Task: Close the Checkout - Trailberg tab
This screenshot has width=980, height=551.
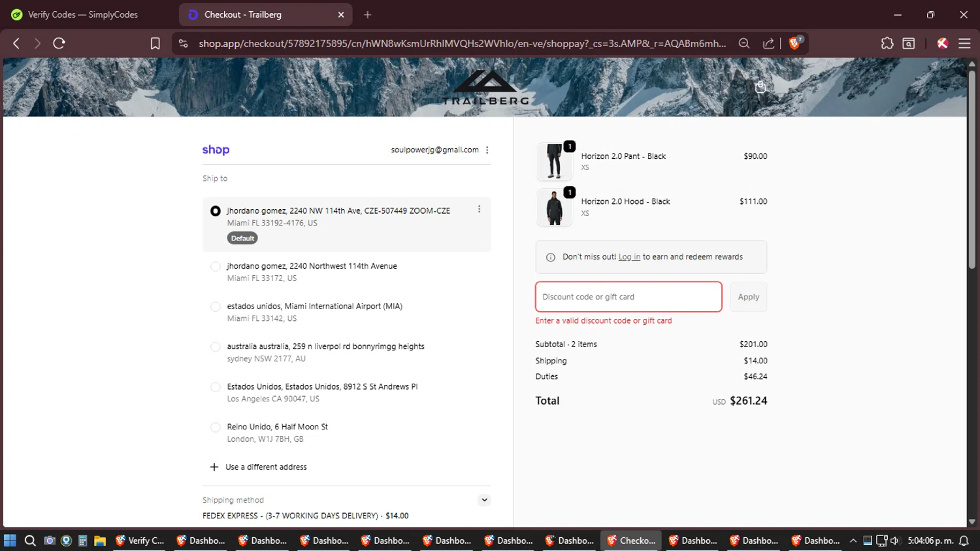Action: pyautogui.click(x=341, y=14)
